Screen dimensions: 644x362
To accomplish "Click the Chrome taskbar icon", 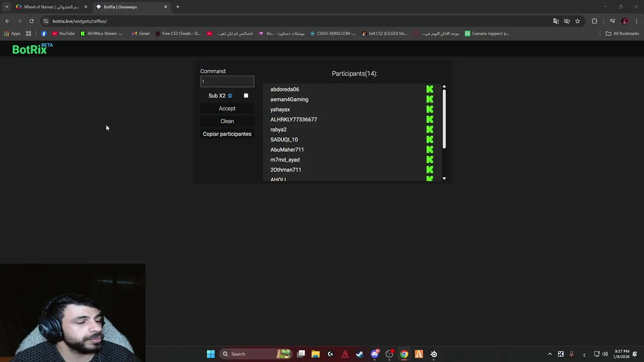I will tap(404, 354).
